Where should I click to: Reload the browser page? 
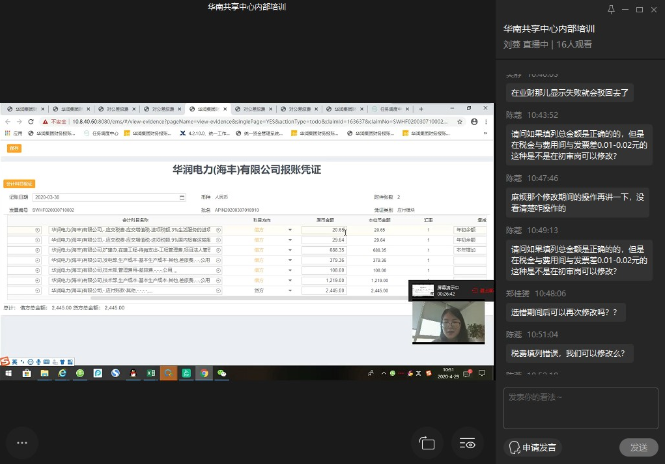pyautogui.click(x=31, y=122)
